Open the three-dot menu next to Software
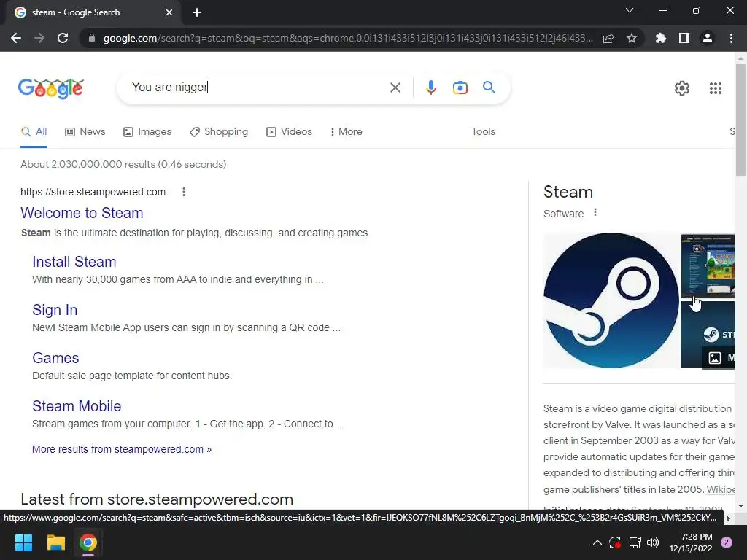 [595, 213]
